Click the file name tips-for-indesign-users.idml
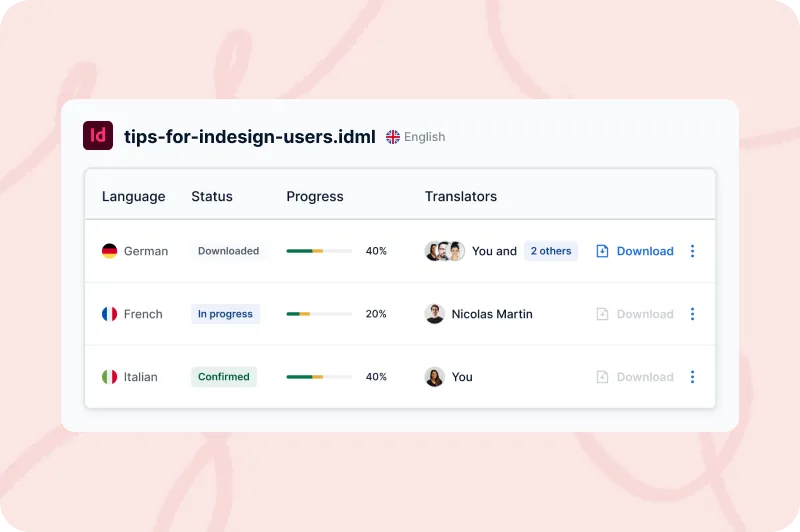The height and width of the screenshot is (532, 800). pos(249,137)
